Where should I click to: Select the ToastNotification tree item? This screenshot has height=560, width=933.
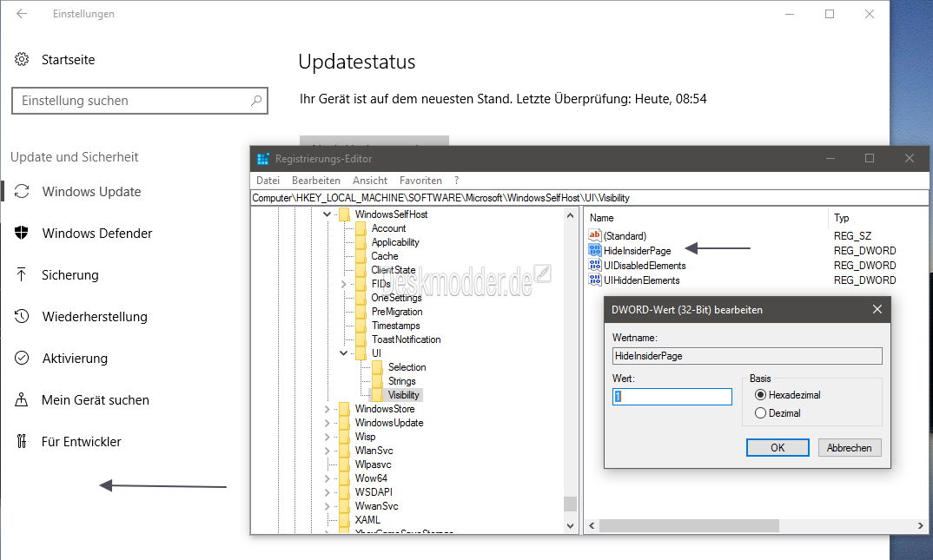point(406,339)
